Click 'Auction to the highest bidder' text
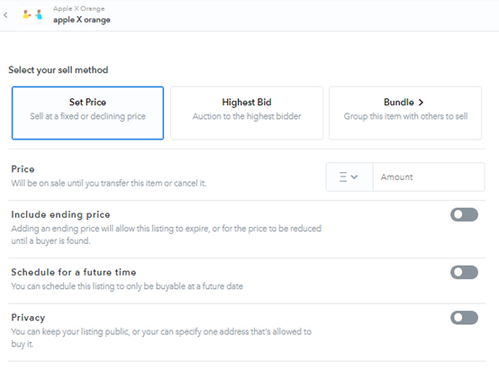499x380 pixels. click(247, 116)
